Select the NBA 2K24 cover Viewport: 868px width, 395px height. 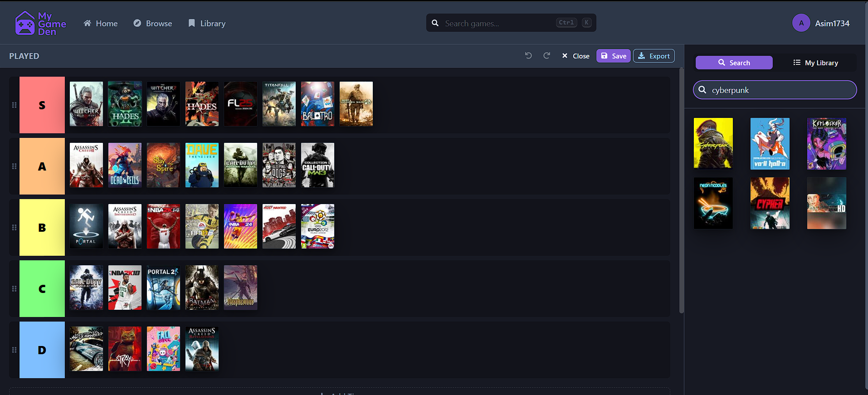pos(240,226)
